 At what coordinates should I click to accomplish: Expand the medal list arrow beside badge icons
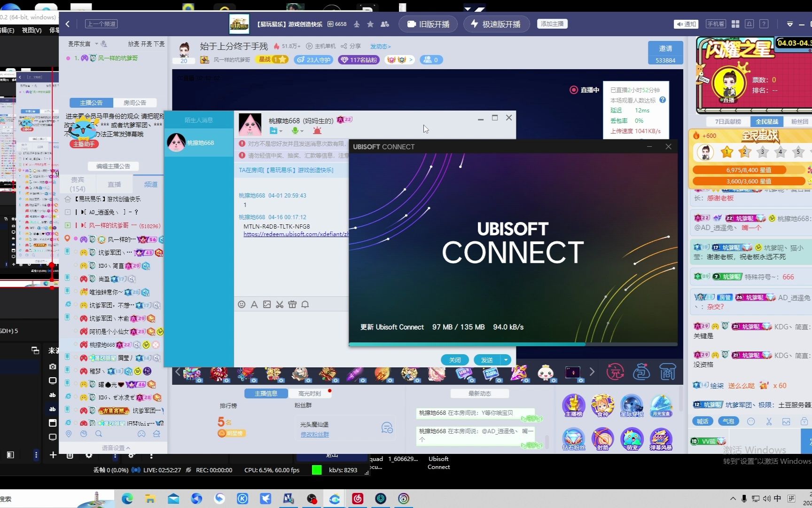[x=411, y=60]
